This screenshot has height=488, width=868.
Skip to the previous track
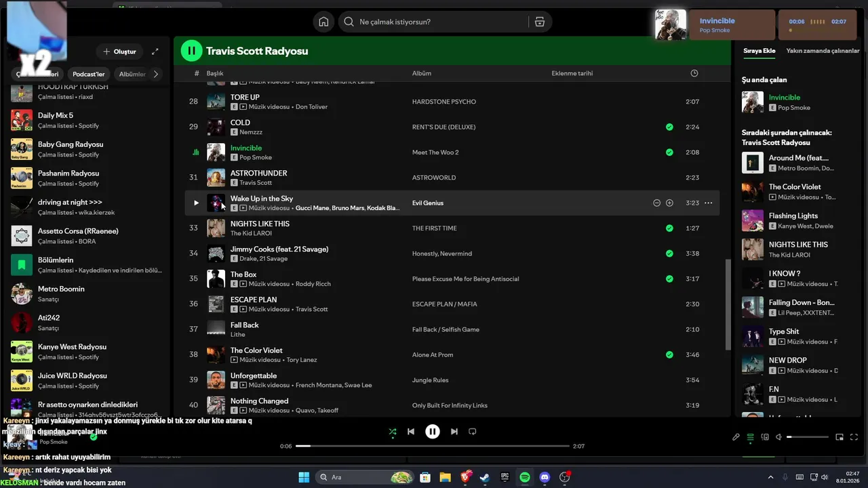[410, 432]
